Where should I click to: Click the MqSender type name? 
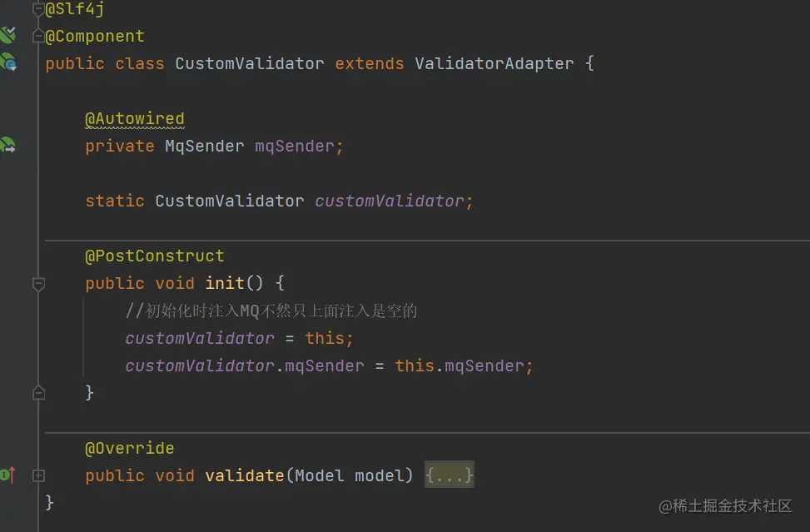[205, 147]
